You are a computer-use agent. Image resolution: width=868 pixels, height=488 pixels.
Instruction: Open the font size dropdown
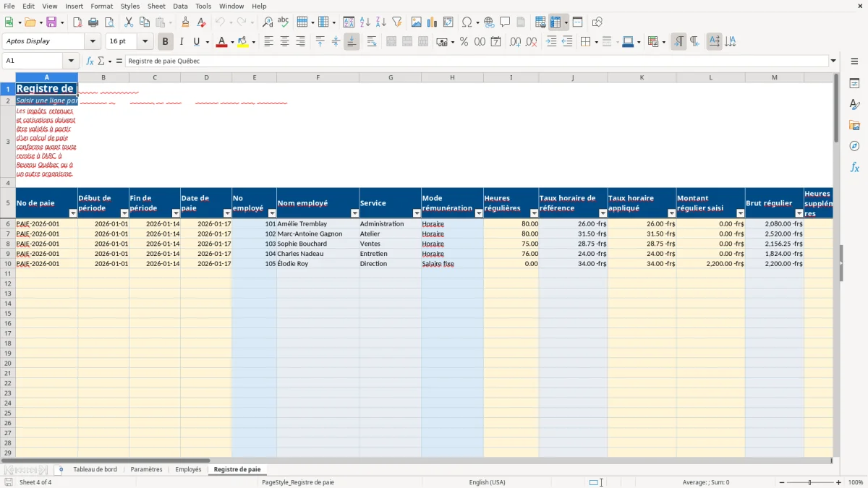[x=145, y=42]
